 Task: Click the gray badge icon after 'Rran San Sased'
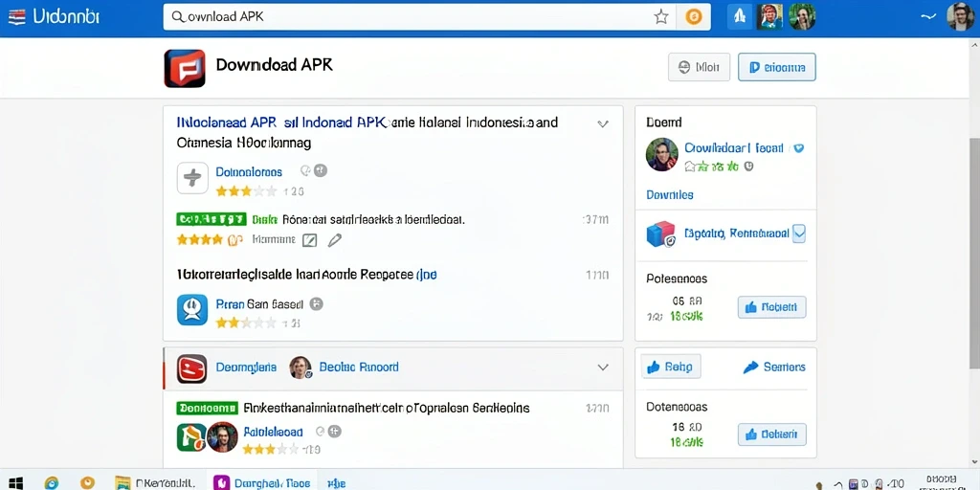pos(317,304)
